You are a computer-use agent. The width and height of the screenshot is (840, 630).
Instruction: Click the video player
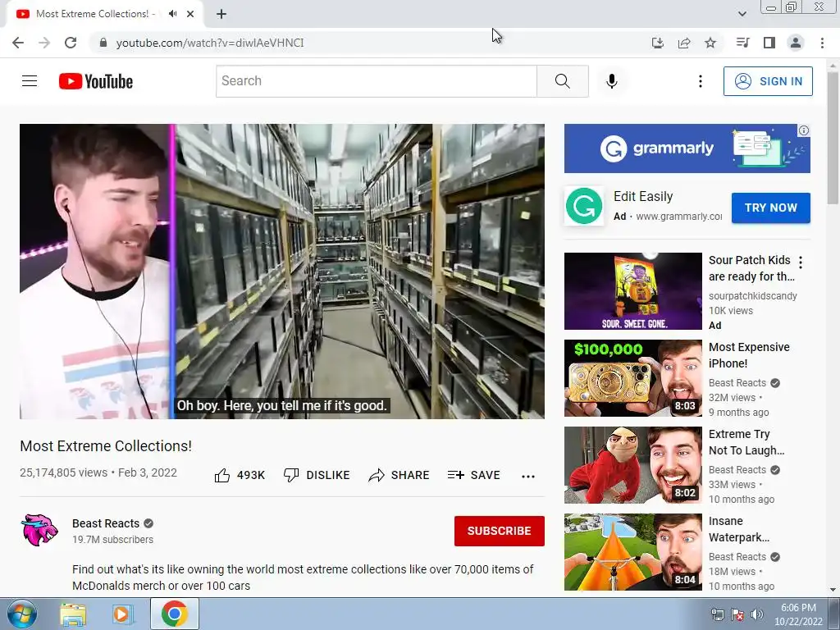[282, 271]
